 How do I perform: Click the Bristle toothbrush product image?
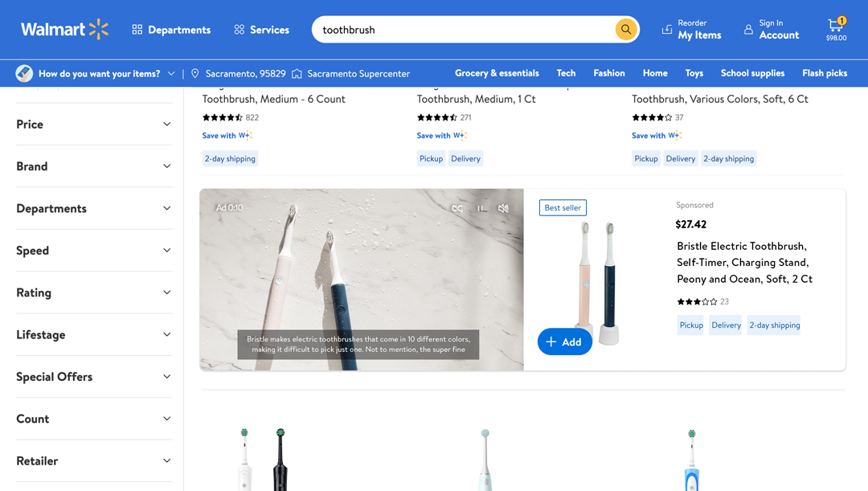pos(599,282)
